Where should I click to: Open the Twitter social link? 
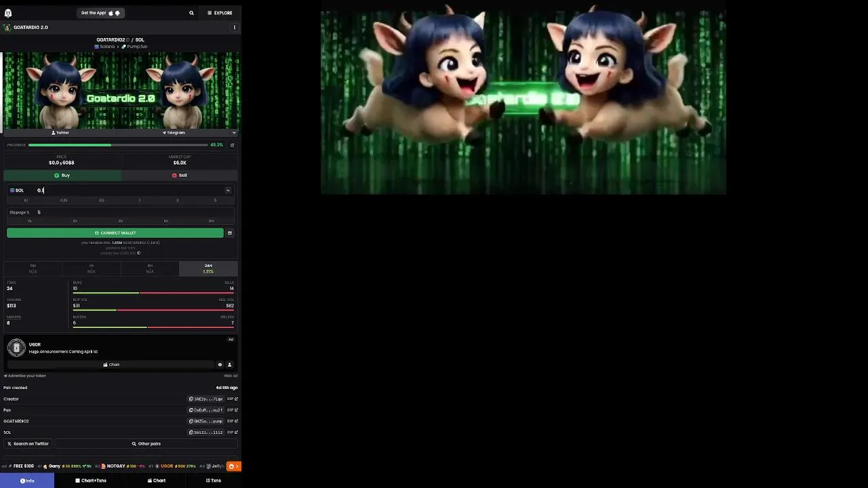pos(61,133)
